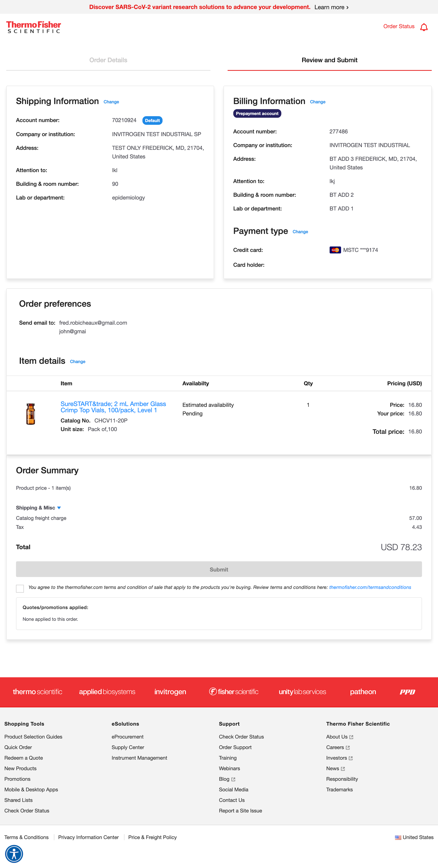
Task: Open the SureSTART Amber Glass Vials link
Action: [113, 407]
